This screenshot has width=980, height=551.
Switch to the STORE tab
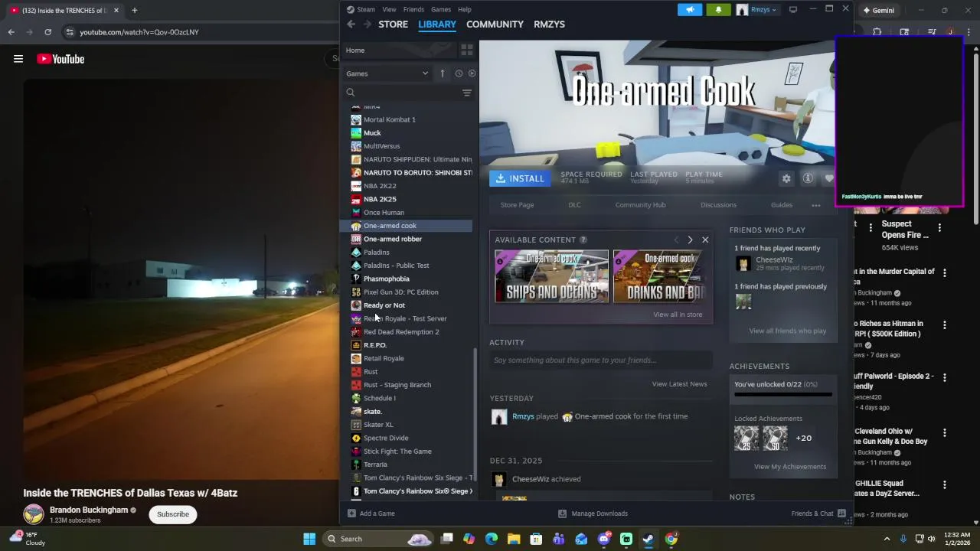393,24
